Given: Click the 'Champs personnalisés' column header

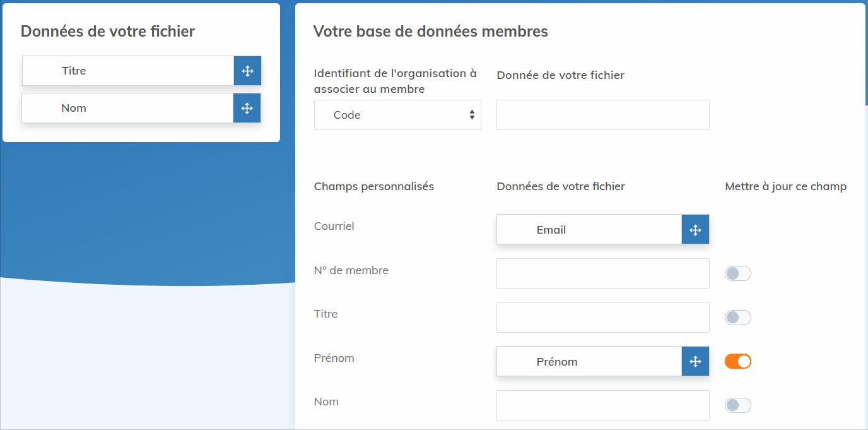Looking at the screenshot, I should pos(373,186).
